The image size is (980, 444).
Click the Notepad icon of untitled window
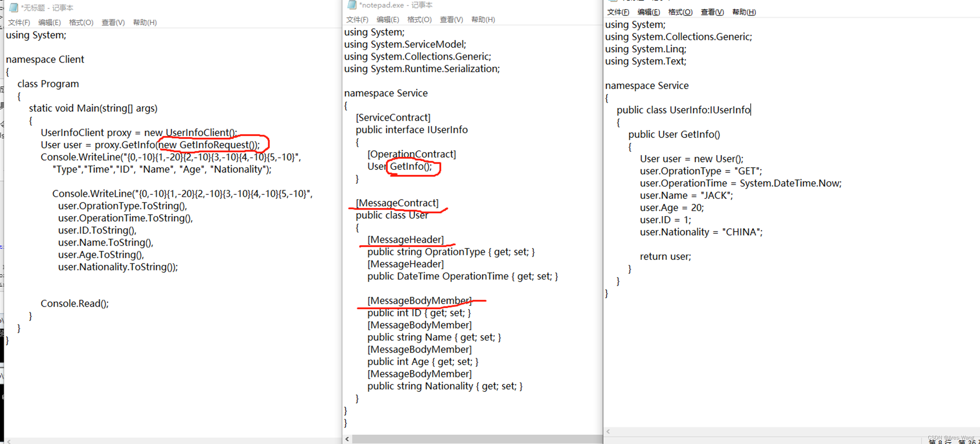[14, 7]
